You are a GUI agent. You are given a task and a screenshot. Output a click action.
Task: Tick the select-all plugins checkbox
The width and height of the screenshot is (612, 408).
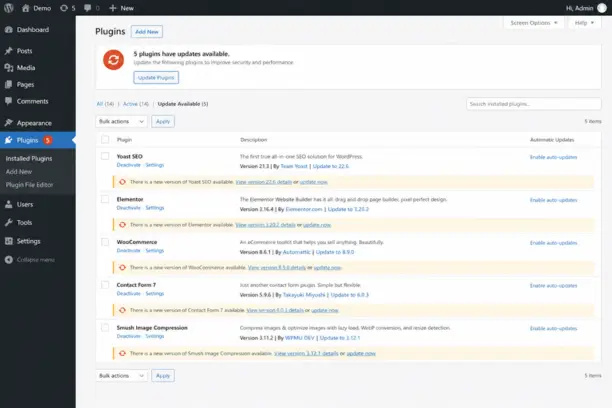coord(105,139)
